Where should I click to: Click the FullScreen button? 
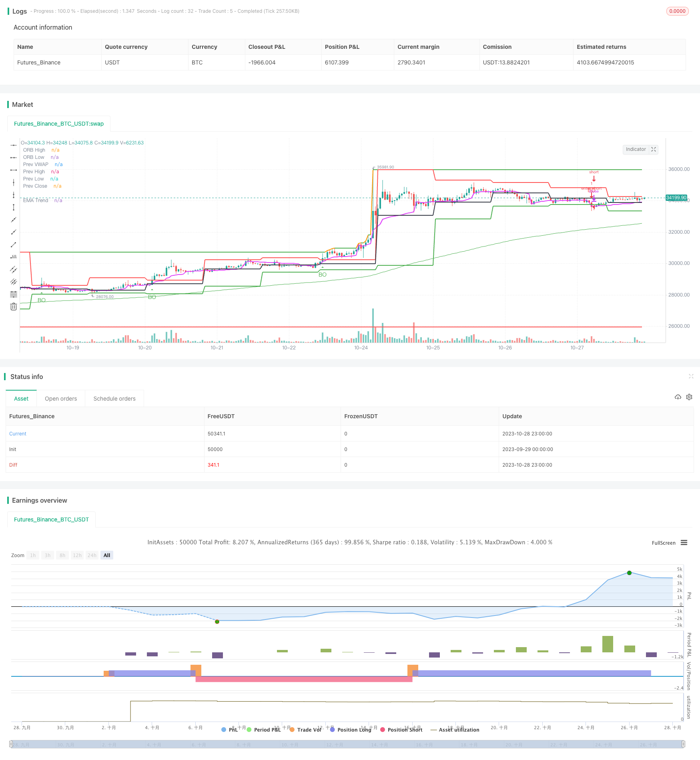click(x=664, y=543)
